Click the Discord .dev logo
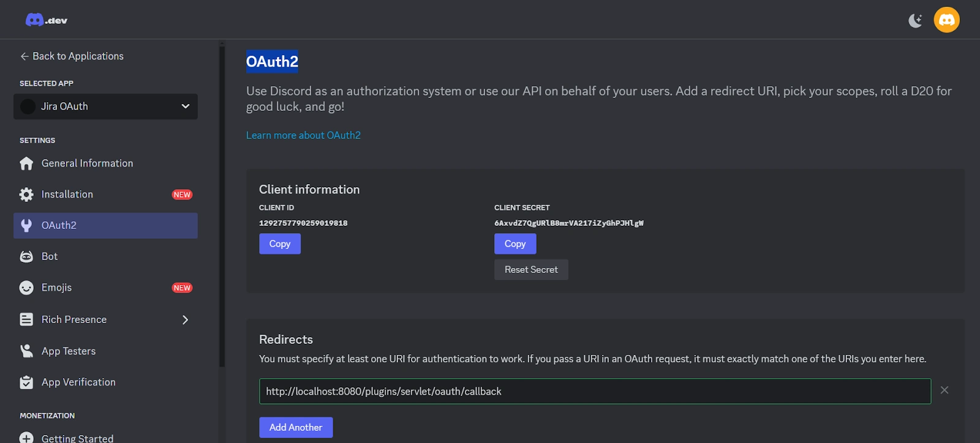 click(x=47, y=20)
